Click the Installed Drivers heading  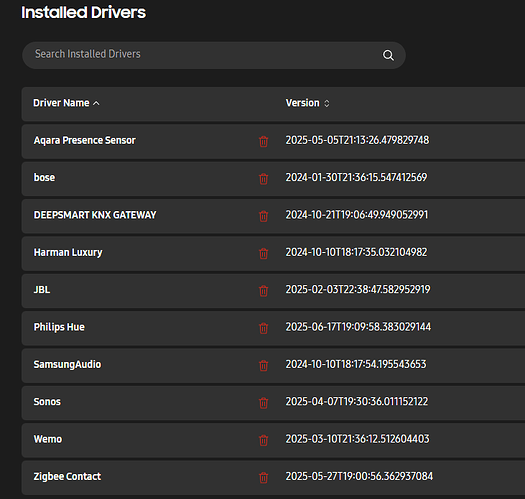click(83, 12)
